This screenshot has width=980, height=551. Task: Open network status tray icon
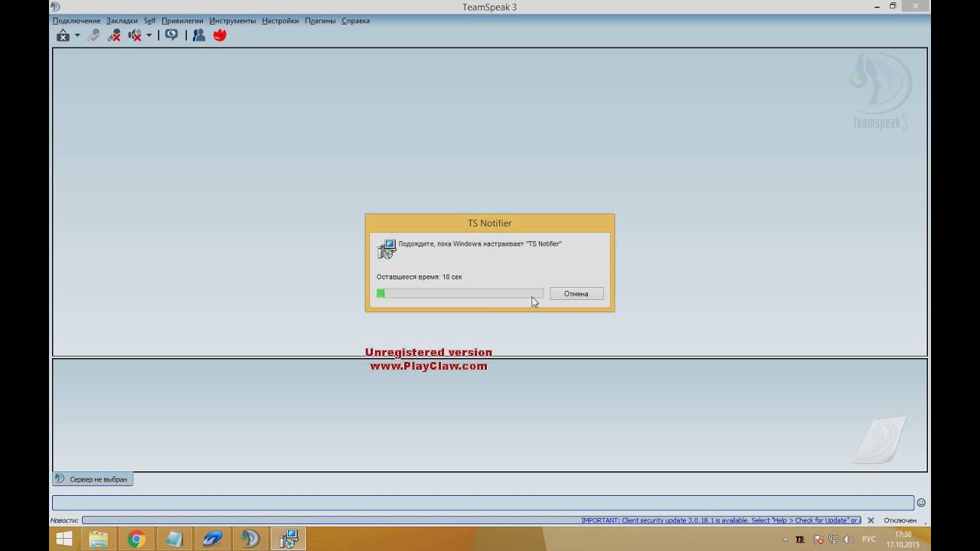(x=832, y=540)
